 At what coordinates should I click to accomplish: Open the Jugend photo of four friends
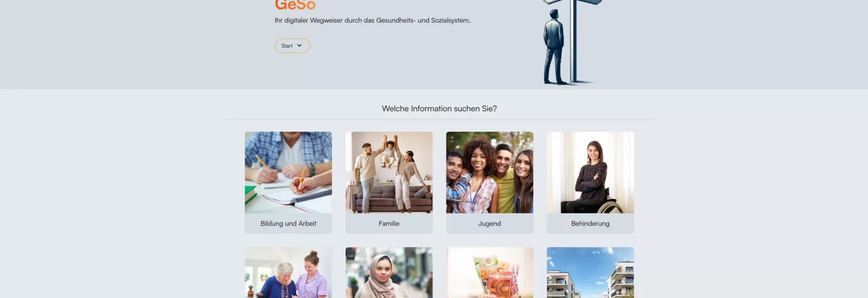(x=490, y=172)
